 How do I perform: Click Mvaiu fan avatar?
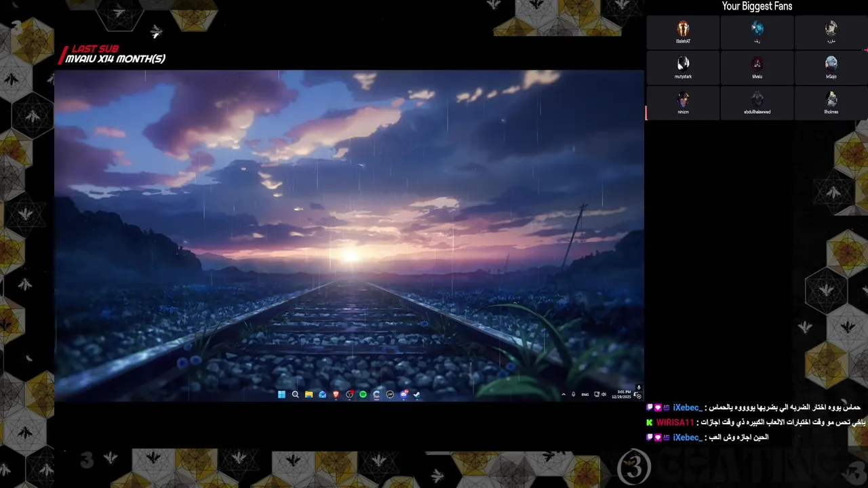coord(757,64)
